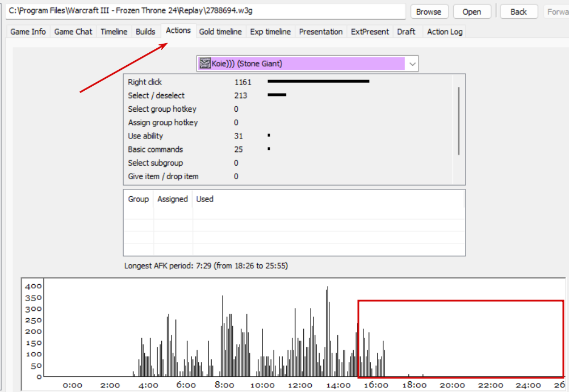
Task: Click the 8:00 mark on chart axis
Action: (224, 385)
